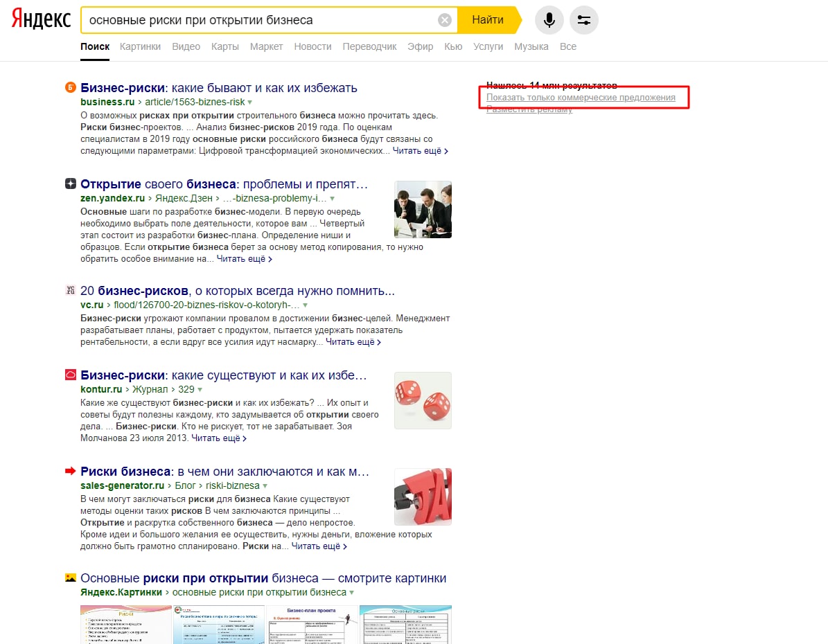Open advanced search filters icon
The image size is (828, 644).
point(584,20)
